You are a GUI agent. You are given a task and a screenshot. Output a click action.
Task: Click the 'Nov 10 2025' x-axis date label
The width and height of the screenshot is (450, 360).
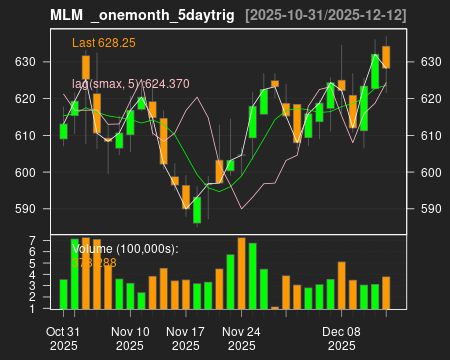130,339
